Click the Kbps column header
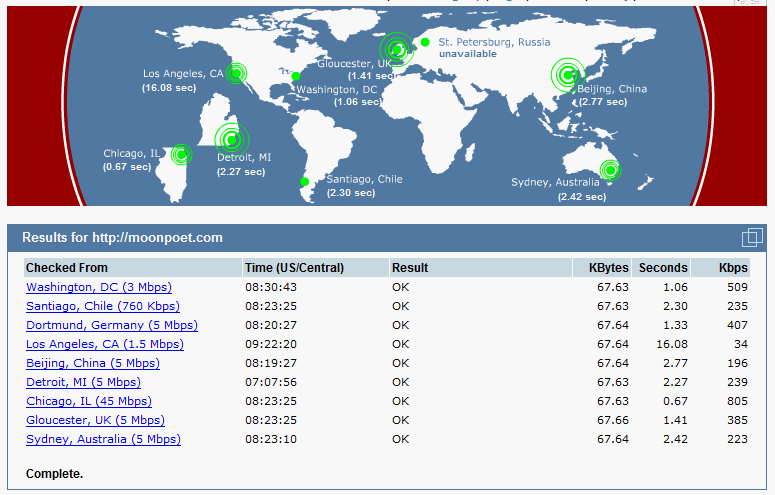This screenshot has width=775, height=495. click(732, 268)
